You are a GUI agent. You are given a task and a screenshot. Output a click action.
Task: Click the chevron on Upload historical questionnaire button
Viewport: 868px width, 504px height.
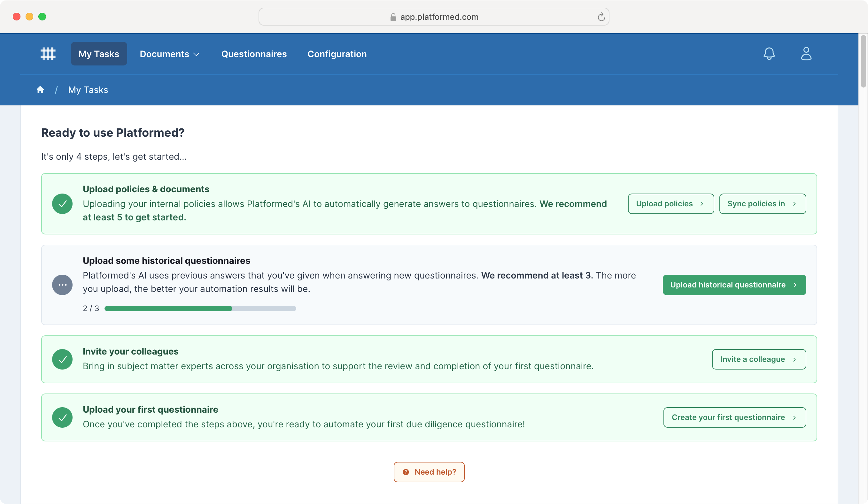pyautogui.click(x=795, y=285)
